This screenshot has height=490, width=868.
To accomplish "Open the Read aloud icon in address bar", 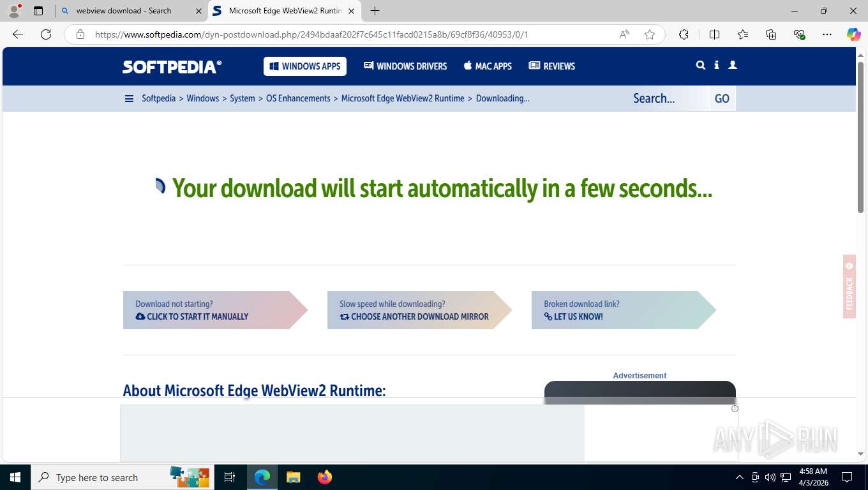I will point(624,34).
